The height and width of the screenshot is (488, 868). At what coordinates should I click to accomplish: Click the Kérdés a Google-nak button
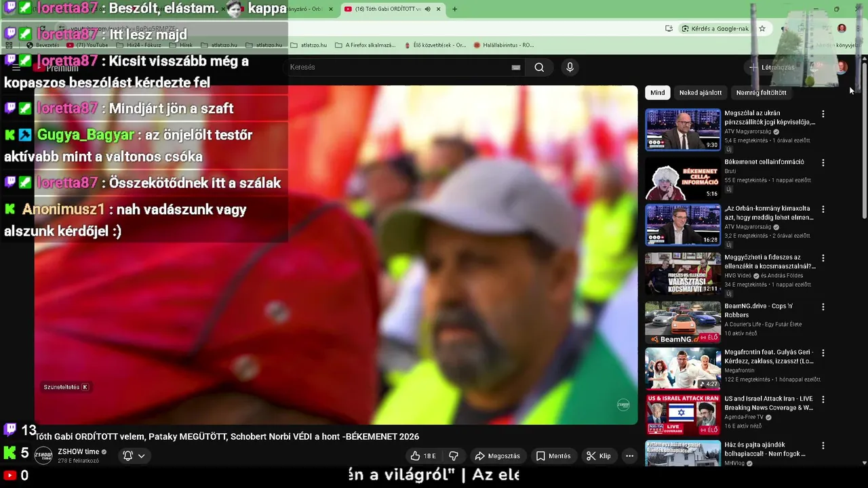(715, 28)
